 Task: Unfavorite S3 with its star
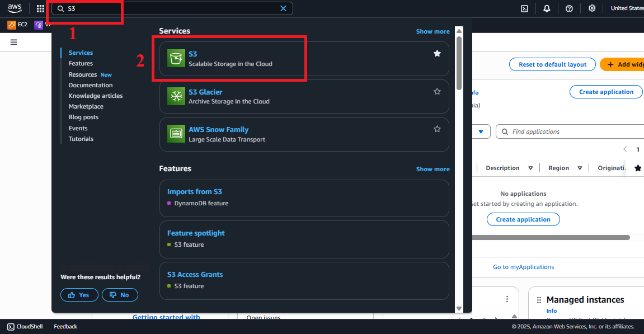(x=437, y=53)
